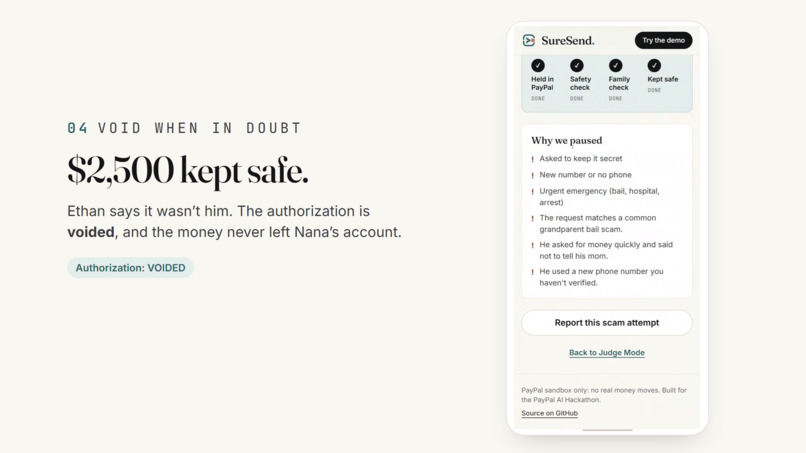Viewport: 806px width, 453px height.
Task: Click the Kept safe checkmark icon
Action: pos(654,65)
